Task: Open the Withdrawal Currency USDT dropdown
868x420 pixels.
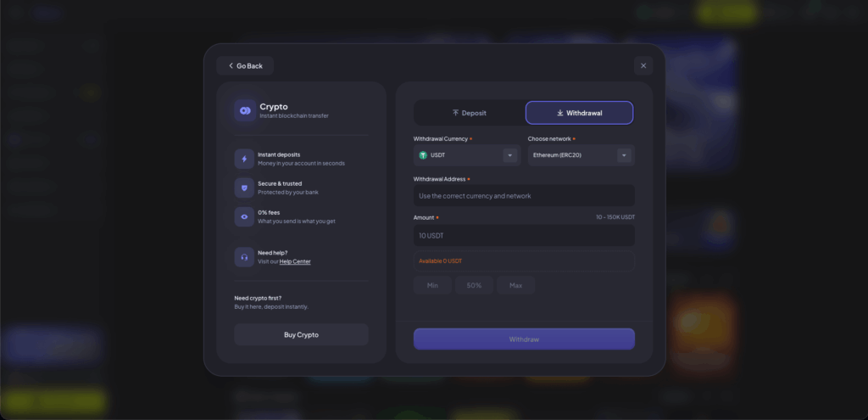Action: [x=467, y=155]
